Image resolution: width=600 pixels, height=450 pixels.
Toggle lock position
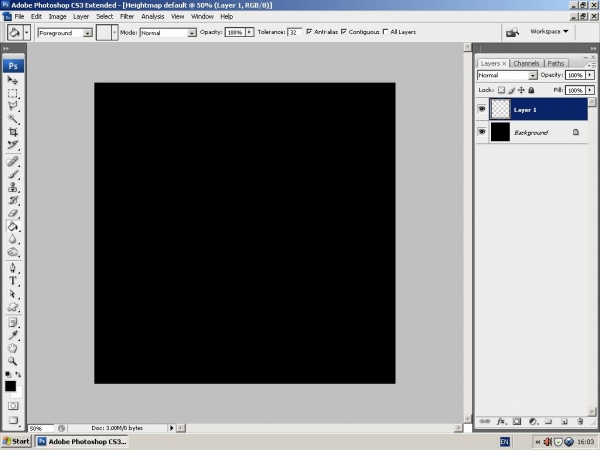521,90
